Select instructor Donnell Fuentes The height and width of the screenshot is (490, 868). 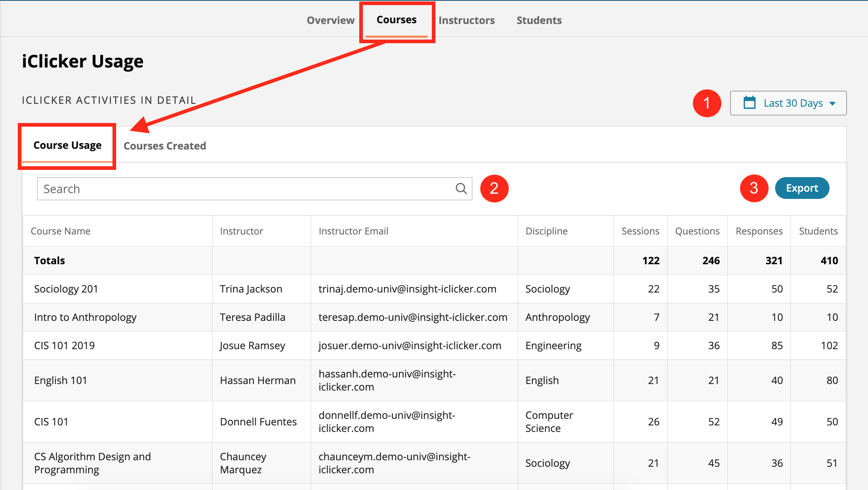(258, 421)
